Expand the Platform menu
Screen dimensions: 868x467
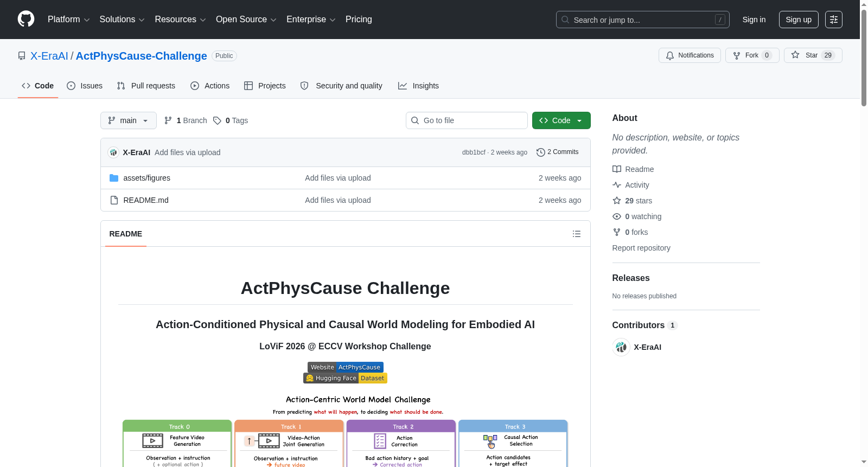68,20
